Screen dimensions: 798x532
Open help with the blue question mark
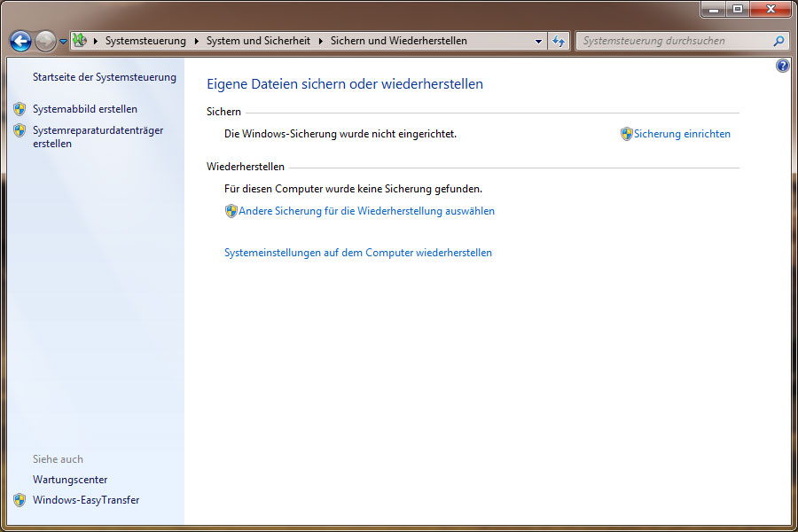pos(783,65)
